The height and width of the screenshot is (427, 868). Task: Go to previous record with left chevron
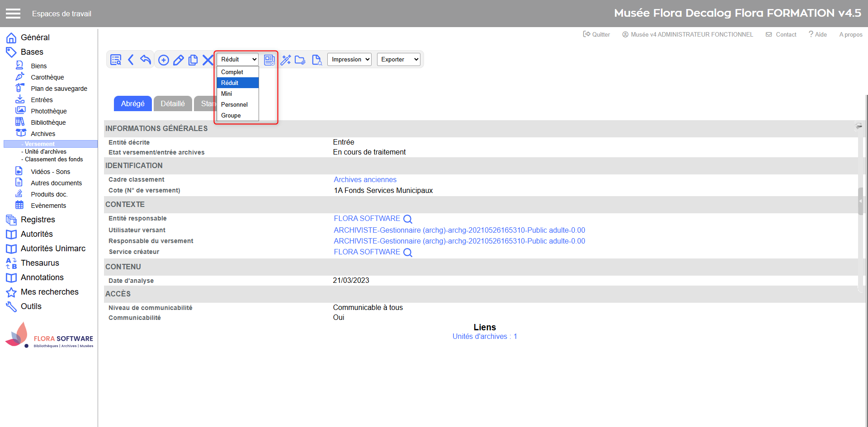tap(131, 60)
